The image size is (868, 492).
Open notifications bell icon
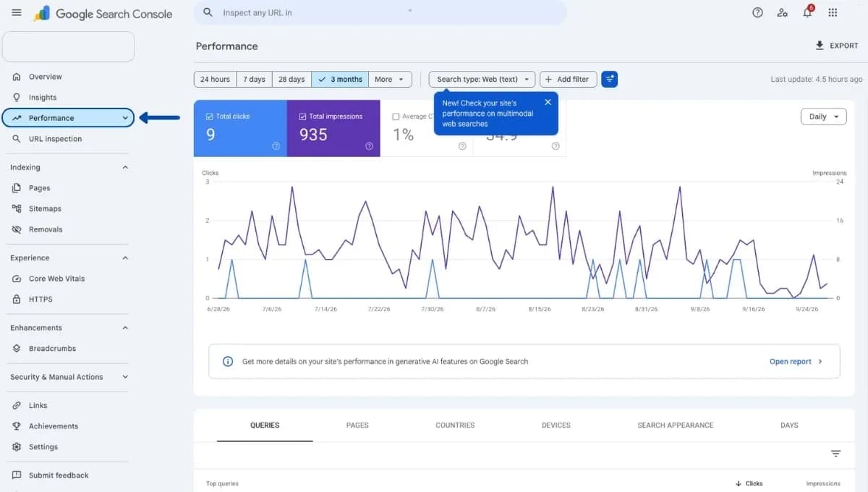pyautogui.click(x=808, y=12)
